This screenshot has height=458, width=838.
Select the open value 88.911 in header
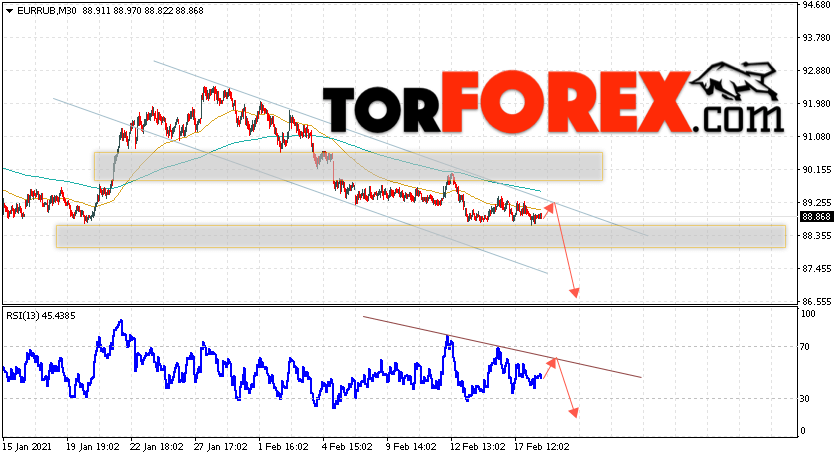coord(97,11)
